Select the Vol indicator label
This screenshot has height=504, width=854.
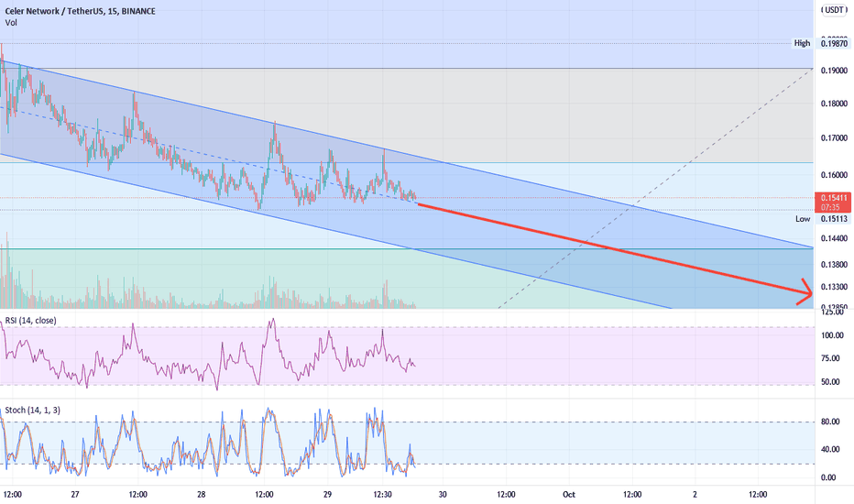[11, 22]
